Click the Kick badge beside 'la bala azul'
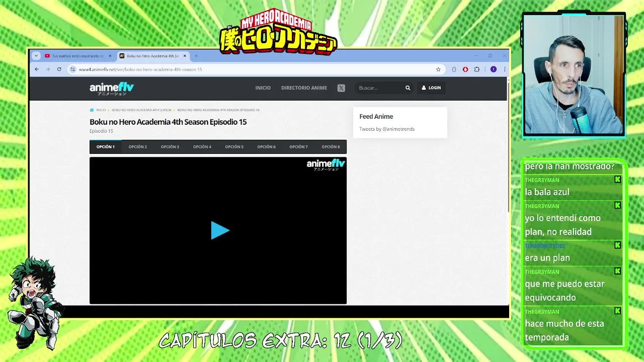The width and height of the screenshot is (644, 362). [617, 179]
